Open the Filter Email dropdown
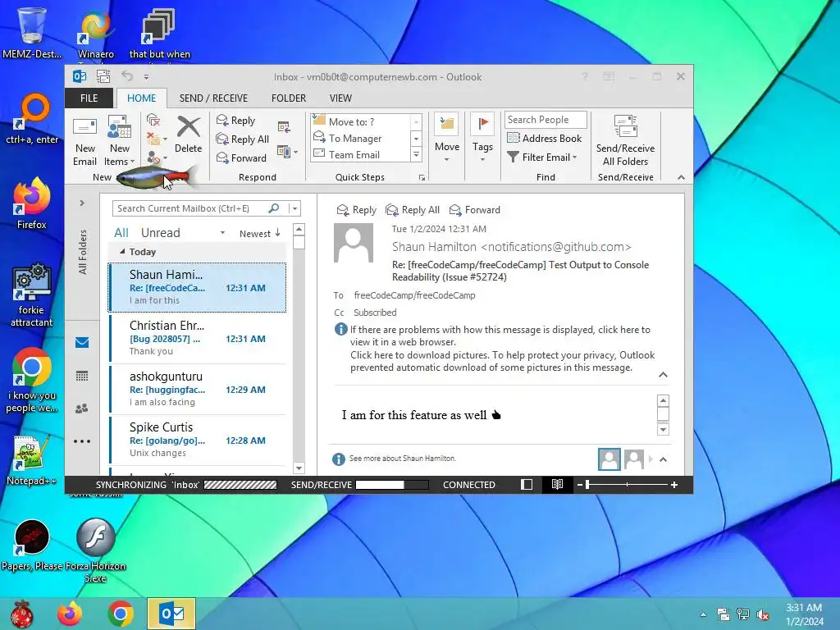This screenshot has height=630, width=840. (542, 157)
